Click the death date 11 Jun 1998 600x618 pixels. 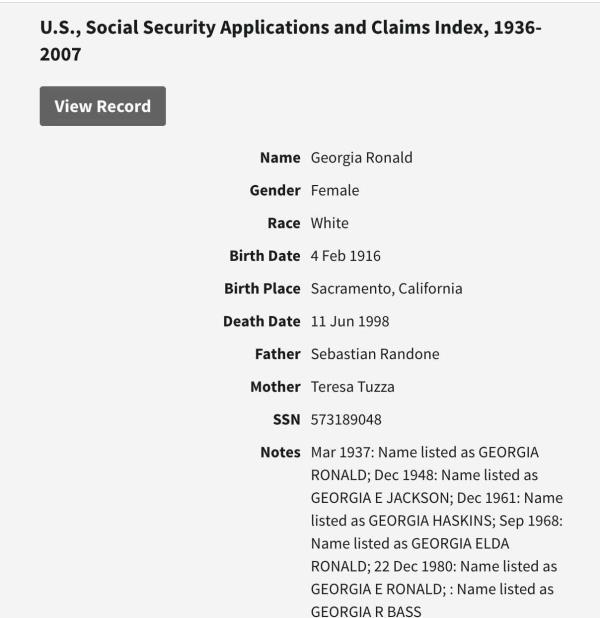pos(350,321)
